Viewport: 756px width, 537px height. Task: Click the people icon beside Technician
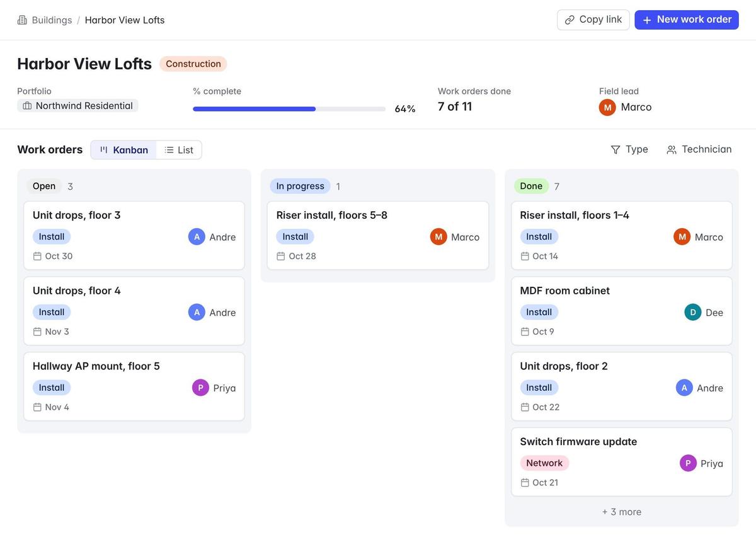[672, 149]
